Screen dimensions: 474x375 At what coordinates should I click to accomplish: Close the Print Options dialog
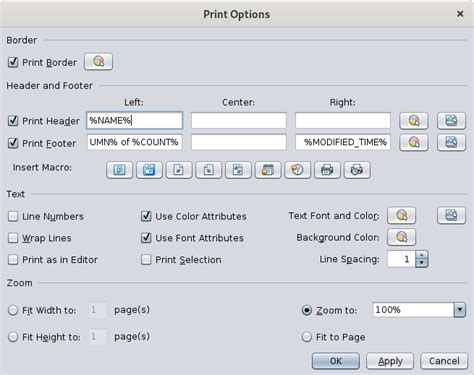point(460,14)
